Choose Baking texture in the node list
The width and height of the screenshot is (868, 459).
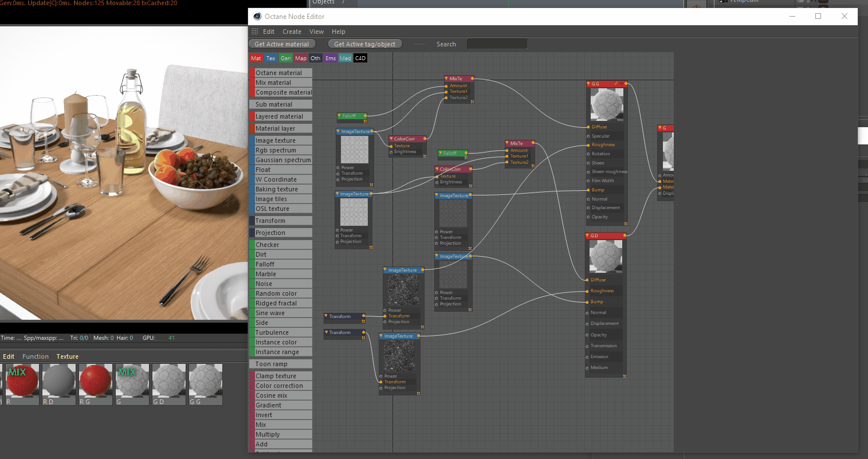click(281, 189)
